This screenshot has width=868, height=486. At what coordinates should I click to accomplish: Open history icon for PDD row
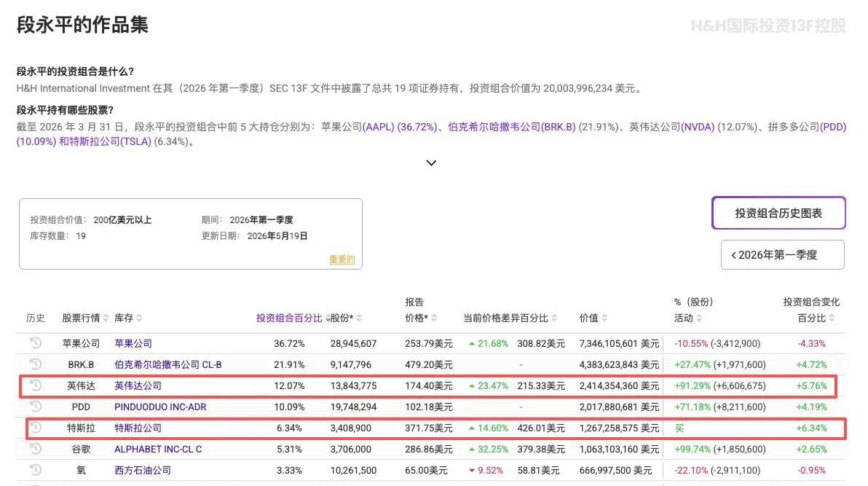(36, 406)
